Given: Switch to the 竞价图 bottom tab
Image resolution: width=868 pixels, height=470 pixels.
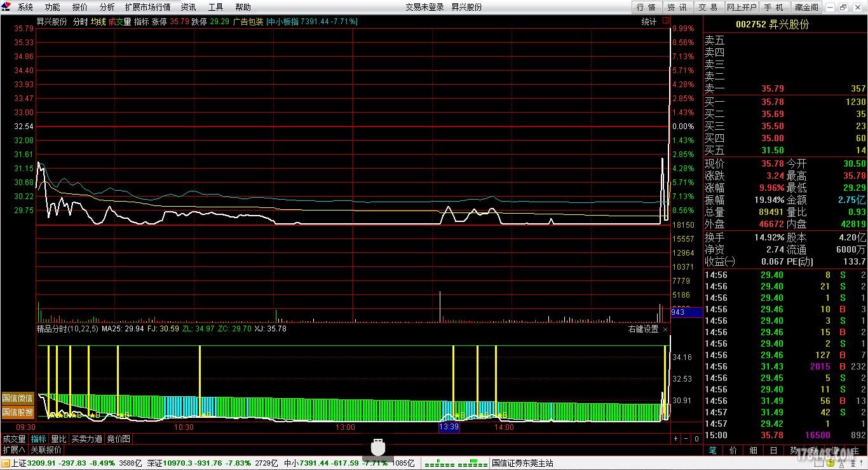Looking at the screenshot, I should coord(118,439).
